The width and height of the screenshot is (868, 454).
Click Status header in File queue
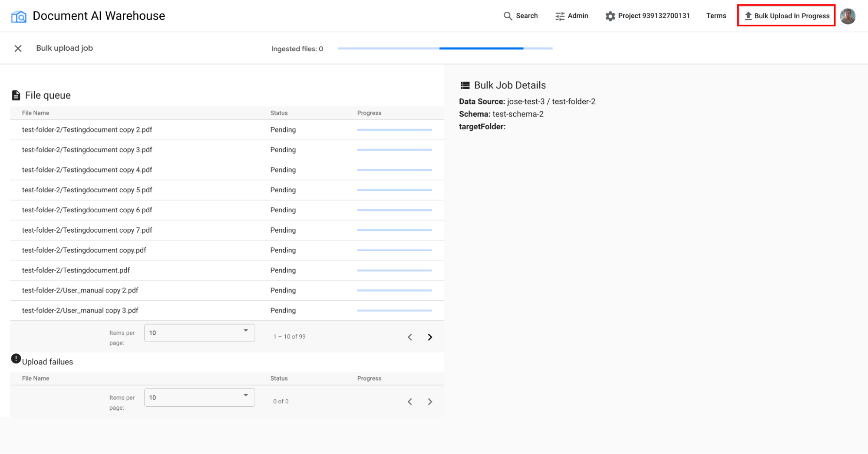coord(279,113)
